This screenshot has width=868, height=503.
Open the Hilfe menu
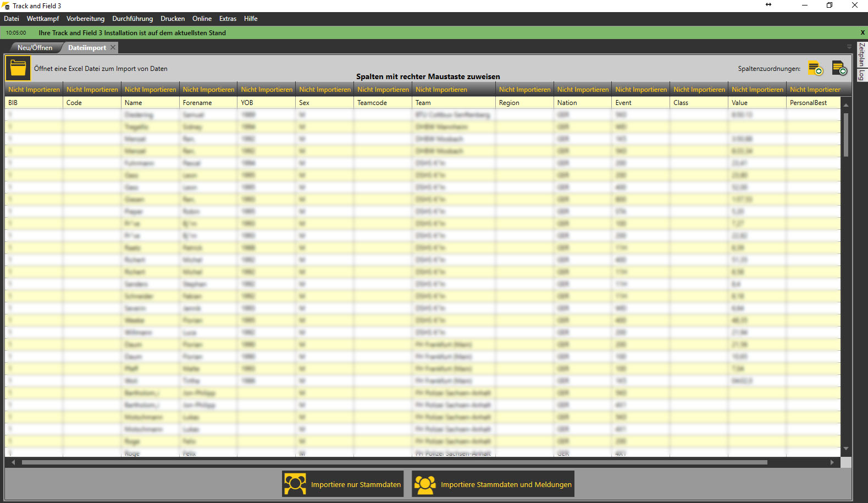tap(251, 19)
